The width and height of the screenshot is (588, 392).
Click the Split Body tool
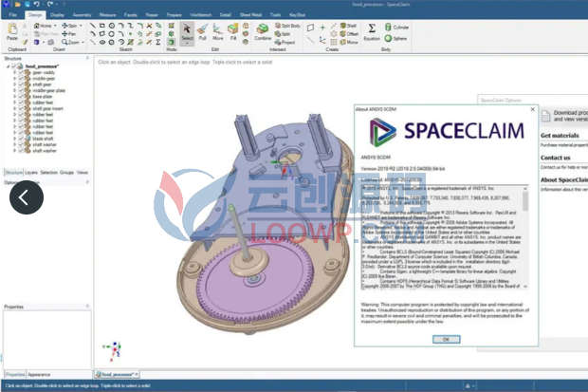(287, 26)
